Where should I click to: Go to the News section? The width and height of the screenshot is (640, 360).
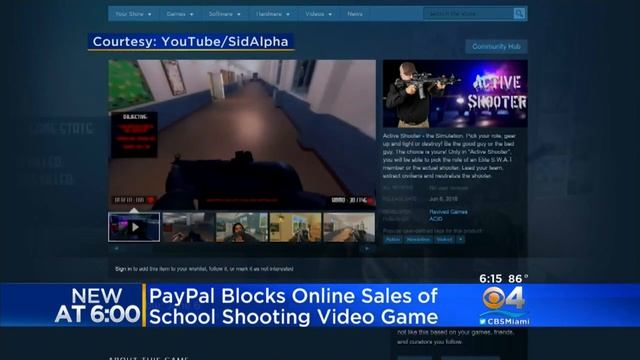(x=355, y=14)
